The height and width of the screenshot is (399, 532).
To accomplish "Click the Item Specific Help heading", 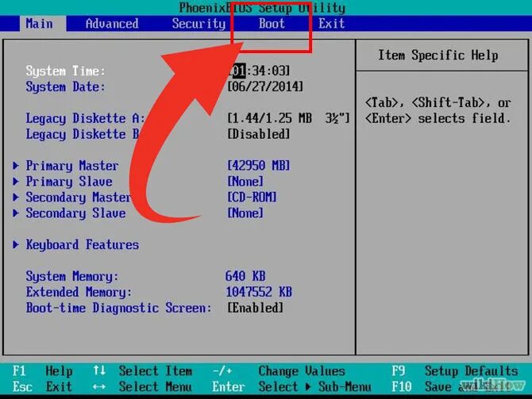I will tap(438, 56).
